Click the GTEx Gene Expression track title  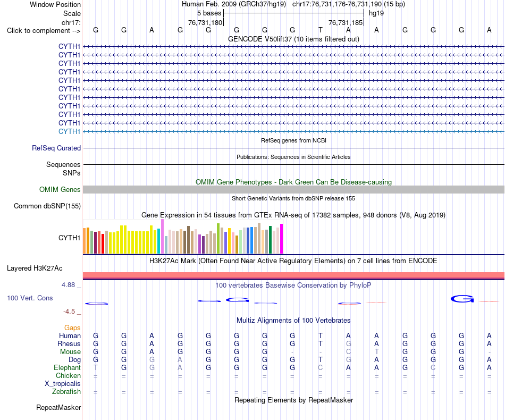point(293,215)
